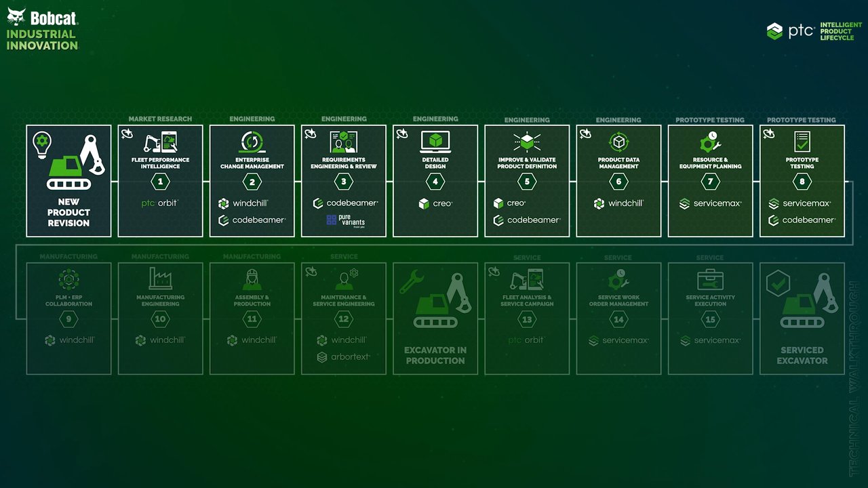Viewport: 868px width, 488px height.
Task: Select the Fleet Analysis & Service Campaign icon
Action: pos(527,279)
